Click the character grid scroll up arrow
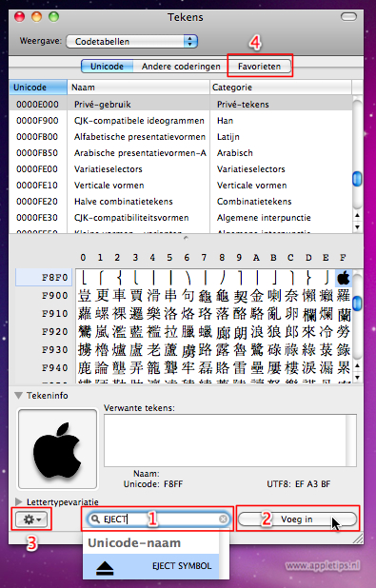This screenshot has height=588, width=376. point(358,365)
